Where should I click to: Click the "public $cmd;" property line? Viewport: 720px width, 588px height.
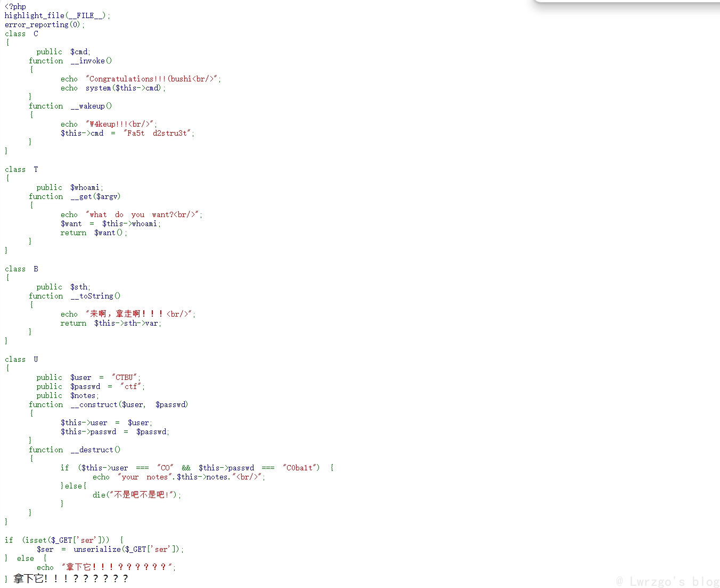tap(63, 52)
